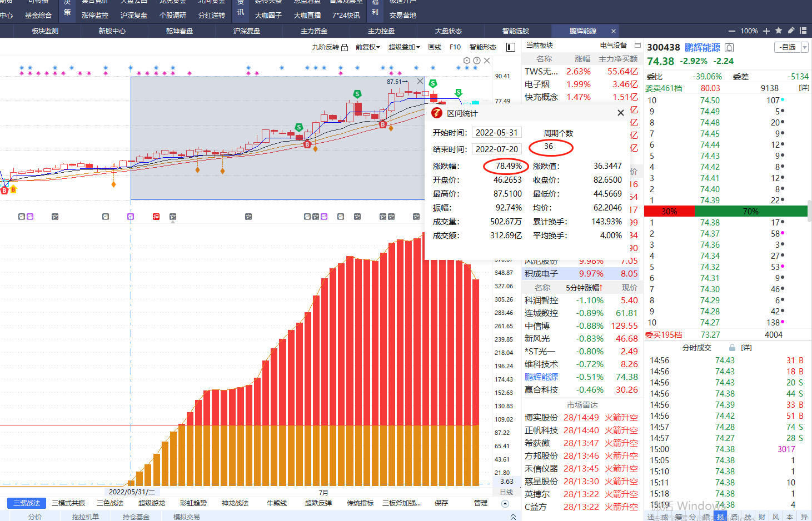Click the lock icon next to 九阶反转
The image size is (812, 521).
(x=345, y=47)
